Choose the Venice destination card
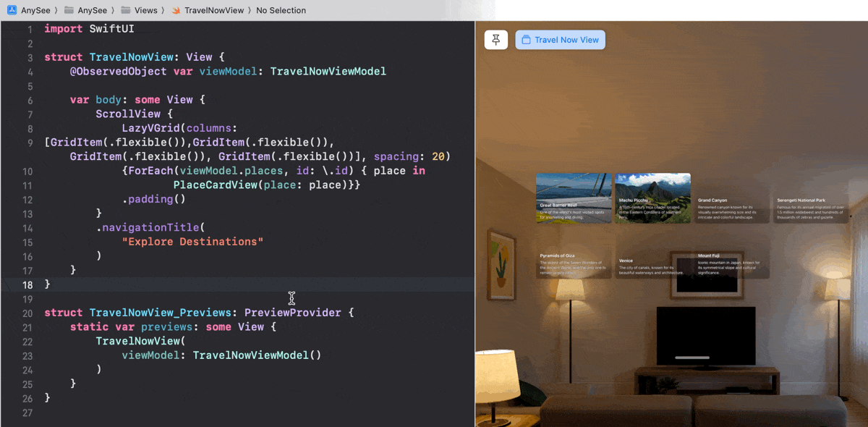Viewport: 868px width, 427px height. [652, 266]
